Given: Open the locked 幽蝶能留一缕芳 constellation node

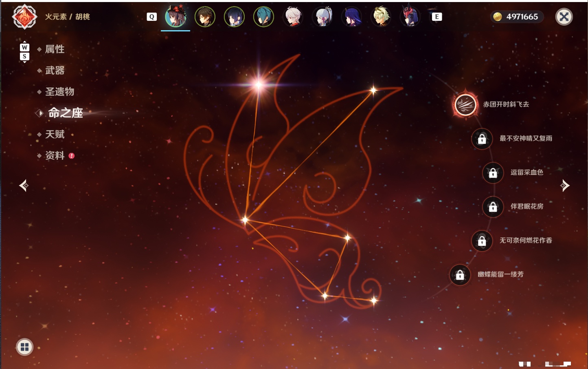Looking at the screenshot, I should (x=460, y=275).
